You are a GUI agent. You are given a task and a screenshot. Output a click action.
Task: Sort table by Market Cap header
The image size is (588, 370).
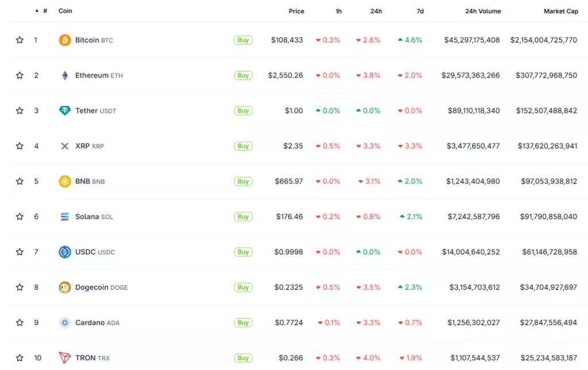click(x=560, y=11)
